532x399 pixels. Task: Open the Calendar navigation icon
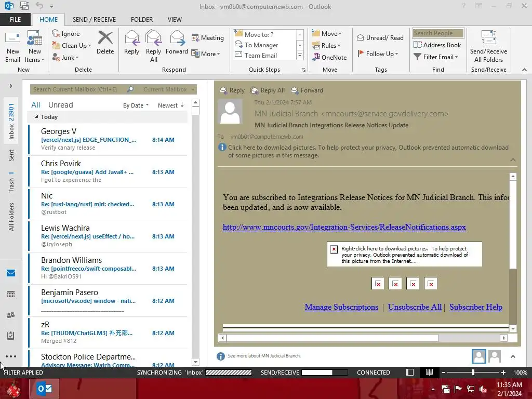coord(11,294)
